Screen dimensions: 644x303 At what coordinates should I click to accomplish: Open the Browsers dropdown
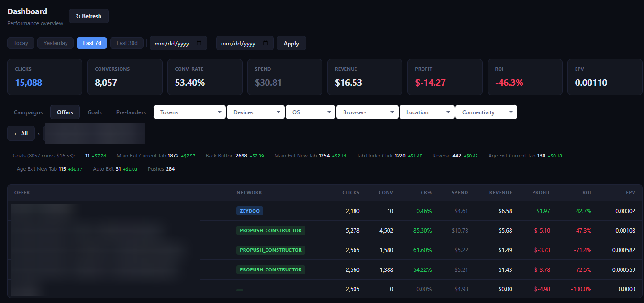click(x=367, y=112)
